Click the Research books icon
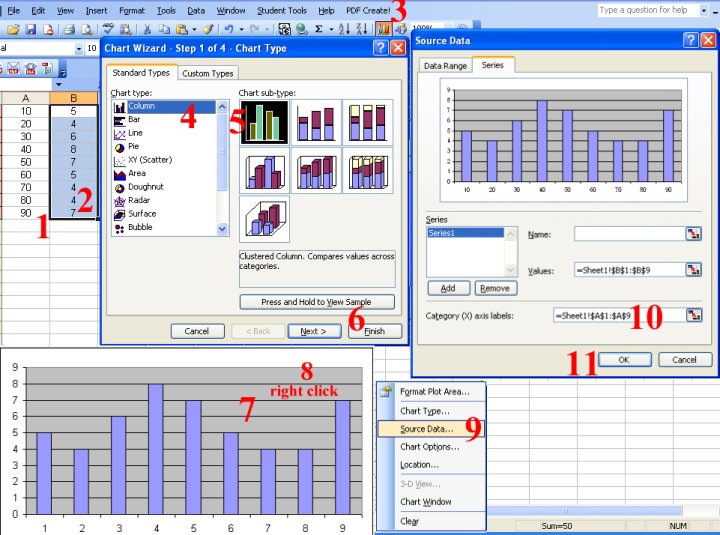The height and width of the screenshot is (535, 720). click(x=125, y=30)
